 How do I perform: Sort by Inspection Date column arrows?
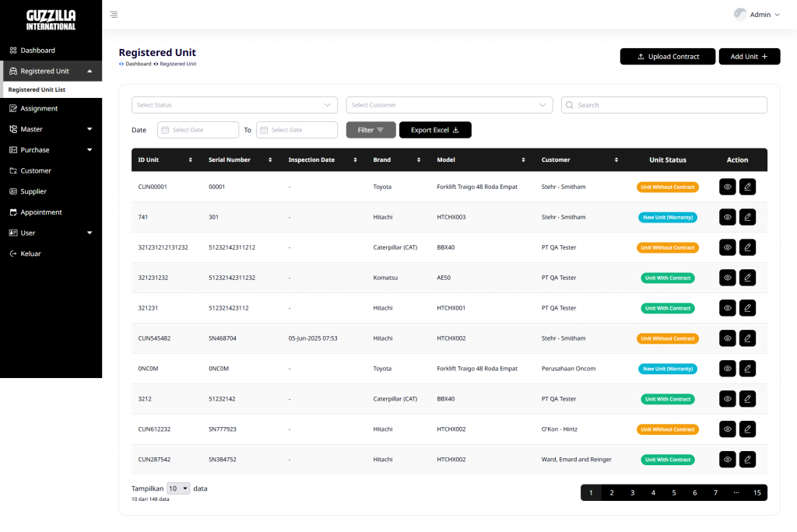click(x=355, y=160)
